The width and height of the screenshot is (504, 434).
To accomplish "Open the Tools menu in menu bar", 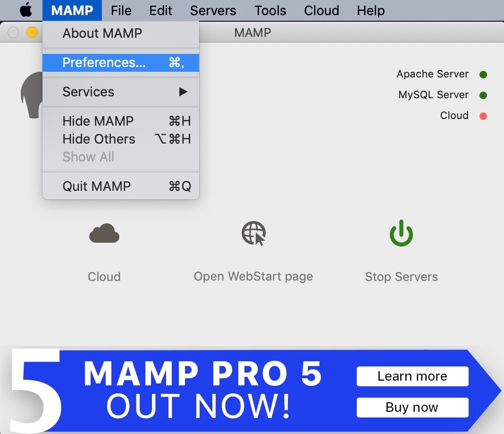I will [270, 10].
